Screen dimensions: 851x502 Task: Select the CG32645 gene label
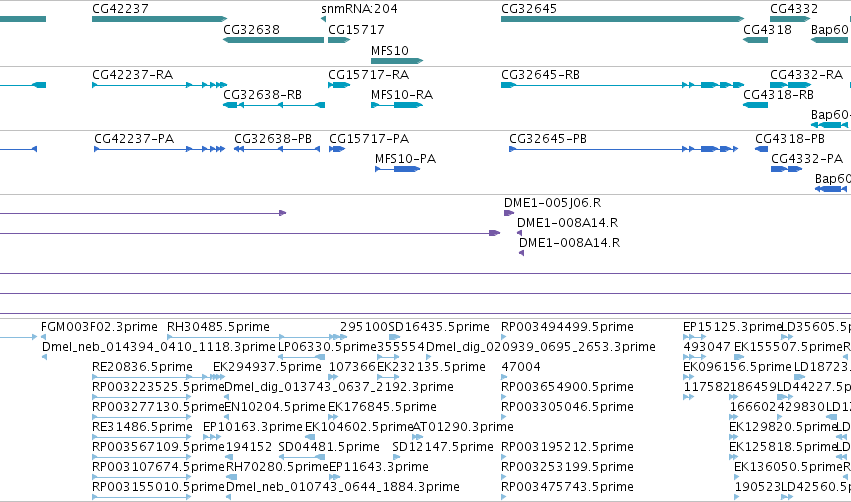coord(529,9)
